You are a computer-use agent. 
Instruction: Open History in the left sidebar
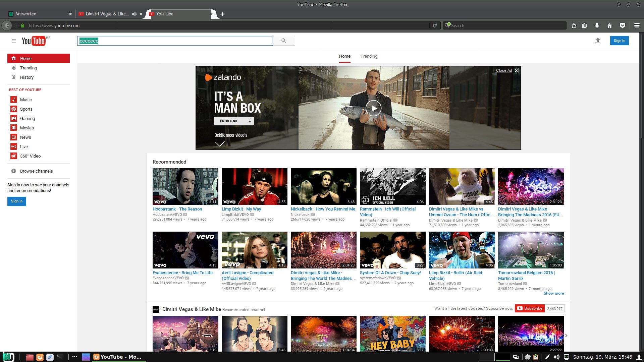tap(39, 77)
